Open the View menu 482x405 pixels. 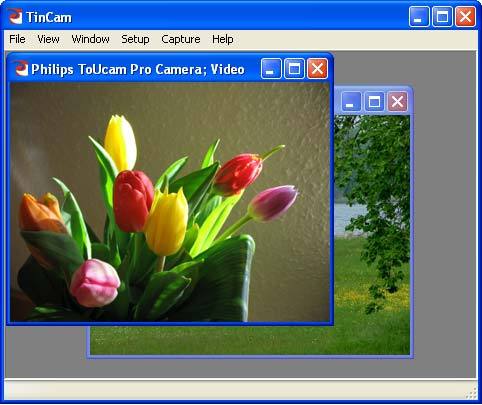tap(48, 39)
